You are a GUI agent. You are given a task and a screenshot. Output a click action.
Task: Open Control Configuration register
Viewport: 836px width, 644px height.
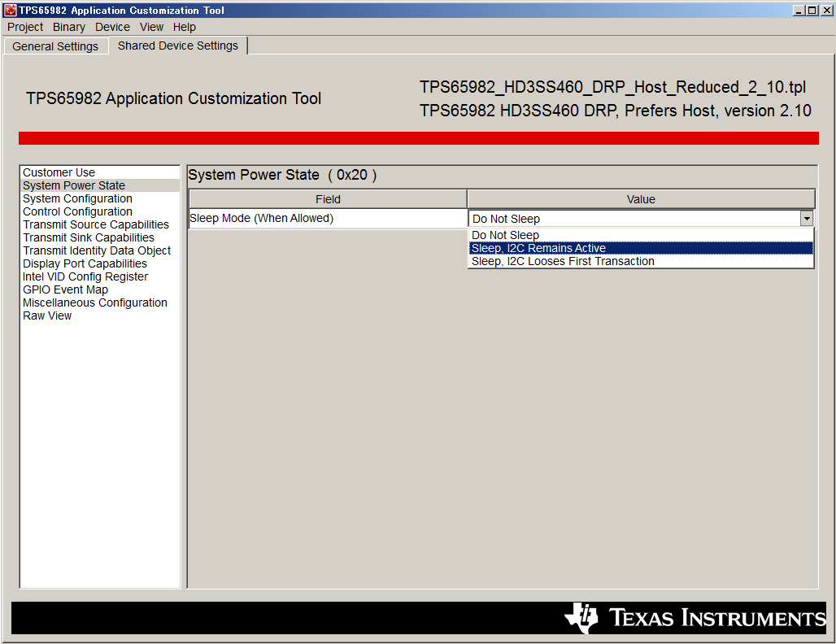(100, 211)
